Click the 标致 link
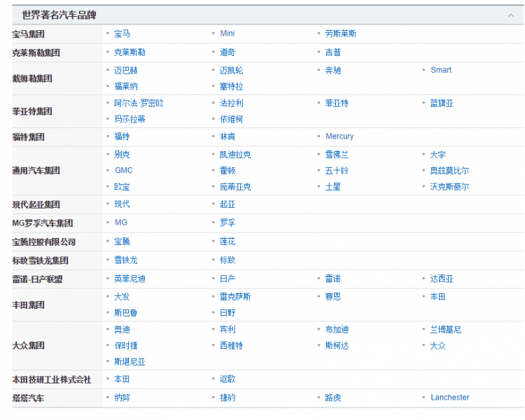This screenshot has width=525, height=420. [227, 260]
